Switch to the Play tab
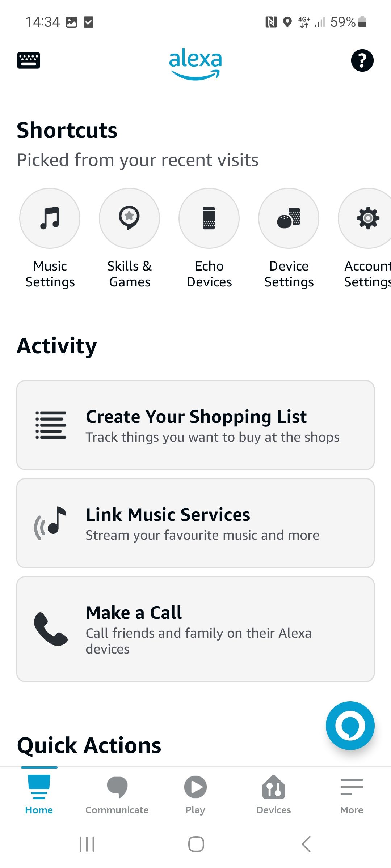The width and height of the screenshot is (391, 868). tap(195, 794)
